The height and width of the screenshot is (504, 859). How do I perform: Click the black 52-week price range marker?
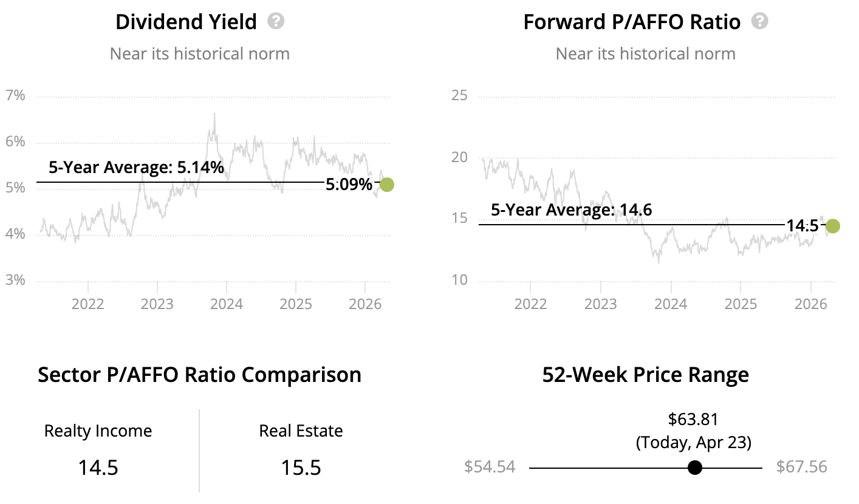[x=695, y=468]
